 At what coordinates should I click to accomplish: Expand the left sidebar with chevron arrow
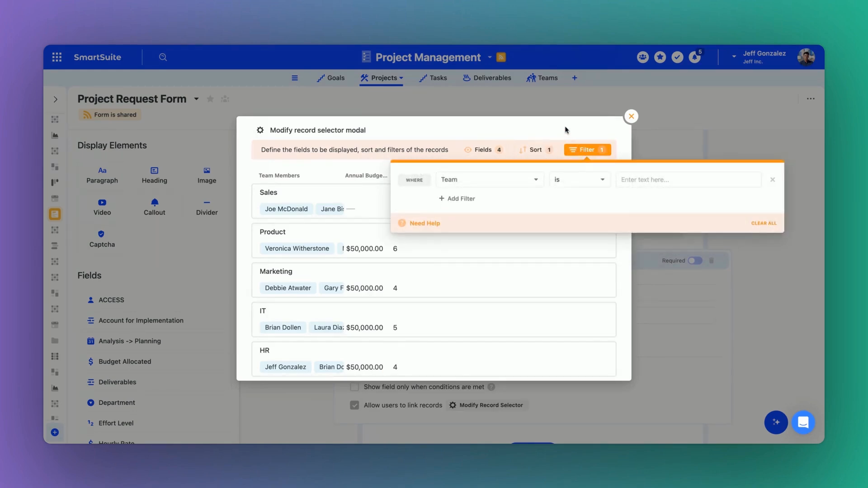click(x=56, y=99)
